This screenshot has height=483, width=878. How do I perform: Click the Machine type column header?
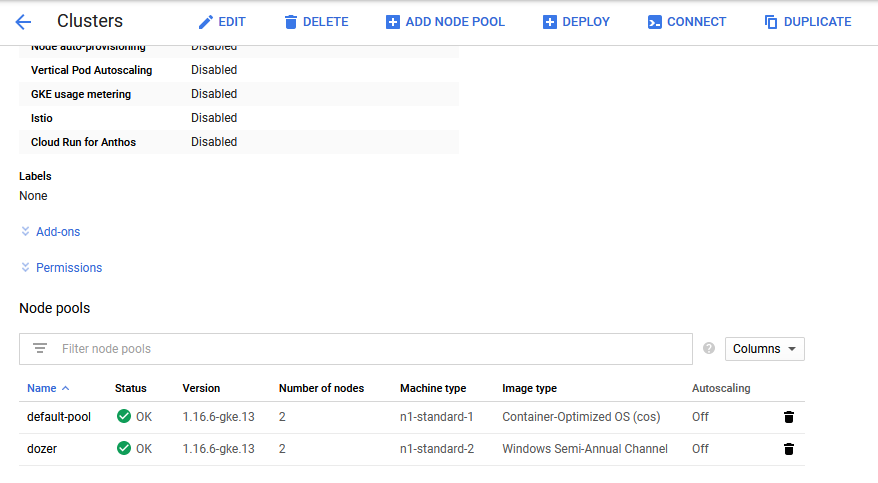tap(433, 388)
